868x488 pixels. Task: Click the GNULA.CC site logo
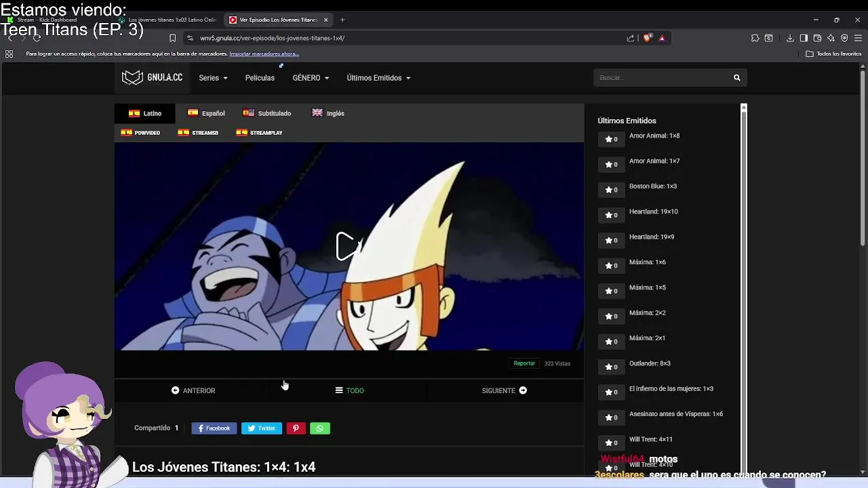152,78
